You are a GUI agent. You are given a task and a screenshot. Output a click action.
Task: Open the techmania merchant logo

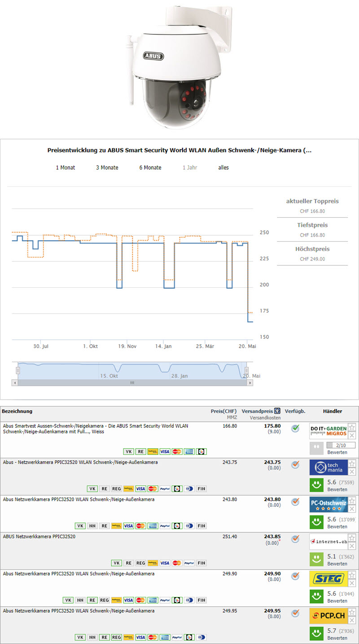click(328, 467)
